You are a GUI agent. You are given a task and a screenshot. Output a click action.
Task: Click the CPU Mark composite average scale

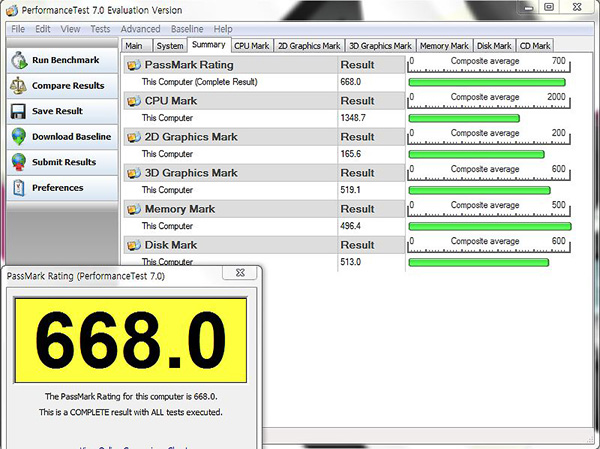pos(489,100)
